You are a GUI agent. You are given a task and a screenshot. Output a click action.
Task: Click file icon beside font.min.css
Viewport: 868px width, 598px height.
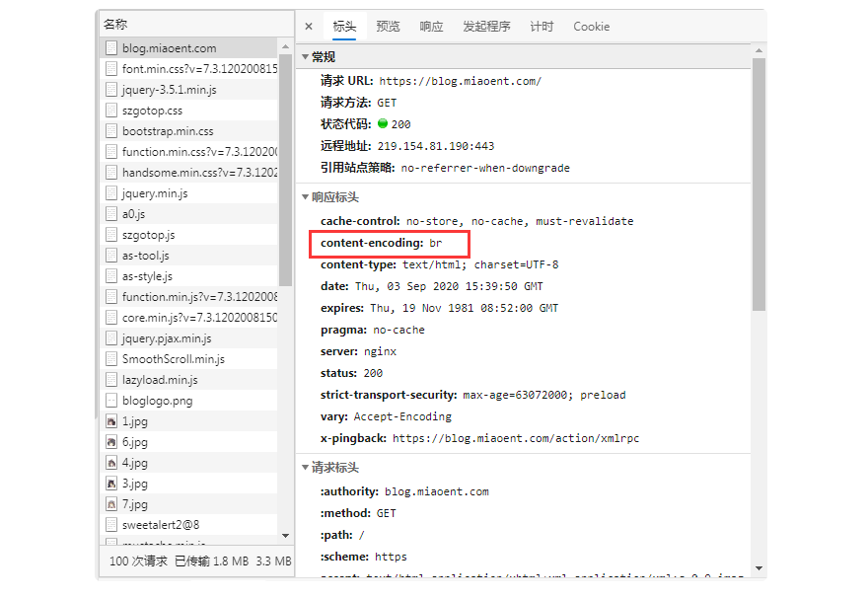click(111, 69)
